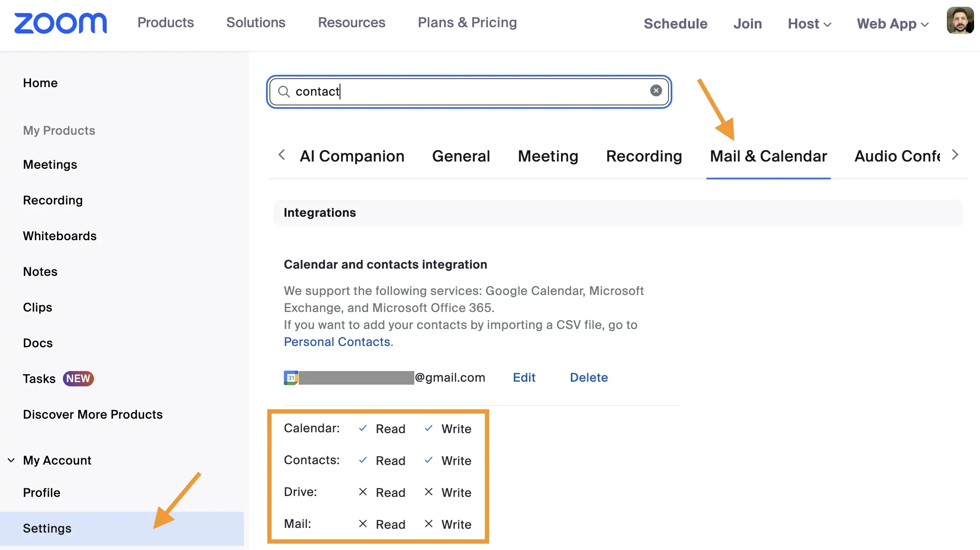Click the My Products label
This screenshot has width=980, height=550.
(59, 130)
